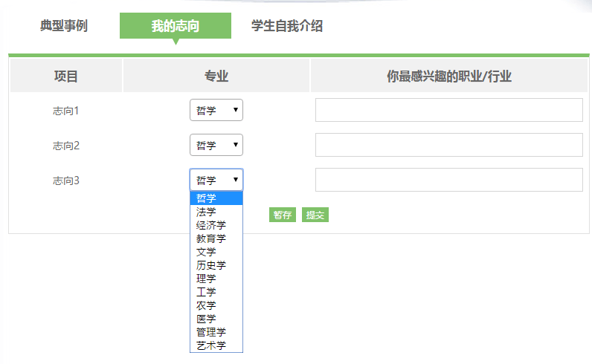
Task: Click the 志向1 row label
Action: coord(66,111)
